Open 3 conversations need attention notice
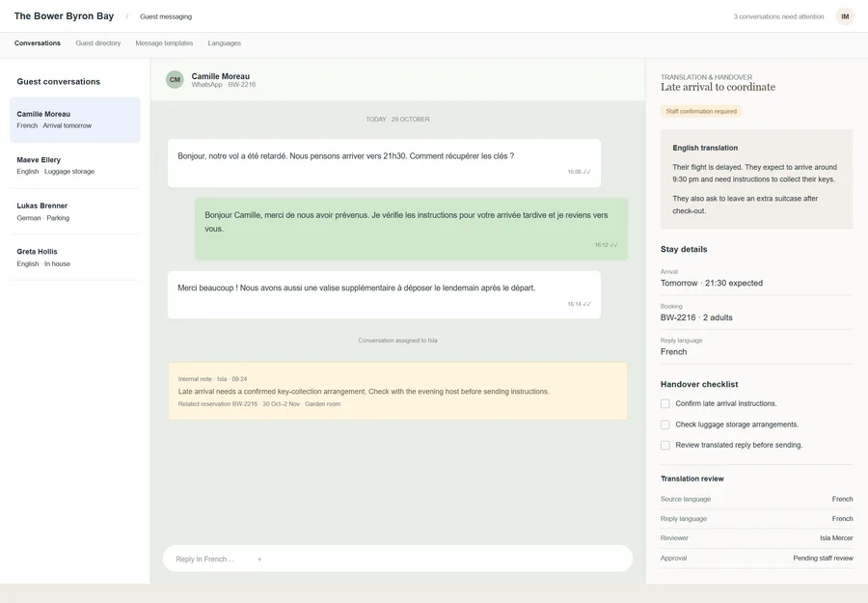 pyautogui.click(x=778, y=16)
